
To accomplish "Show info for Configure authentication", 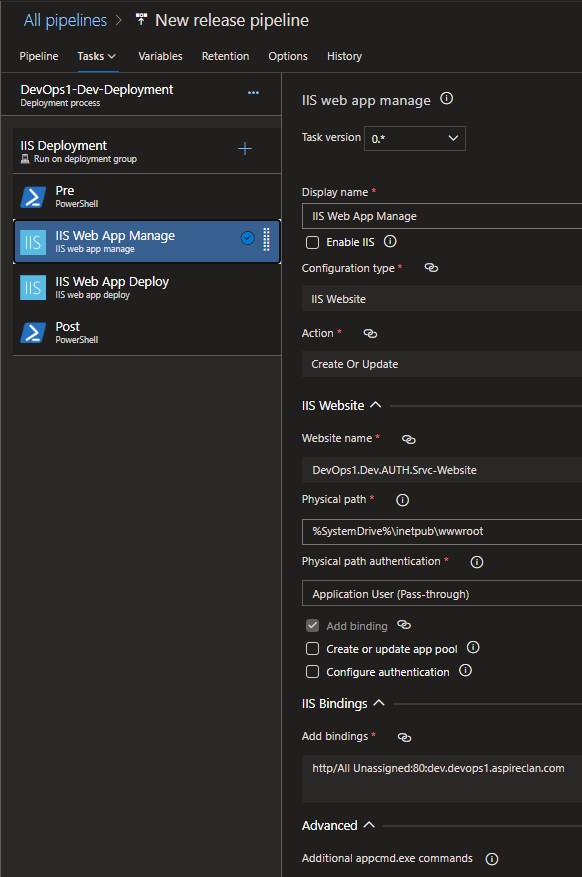I will (465, 670).
